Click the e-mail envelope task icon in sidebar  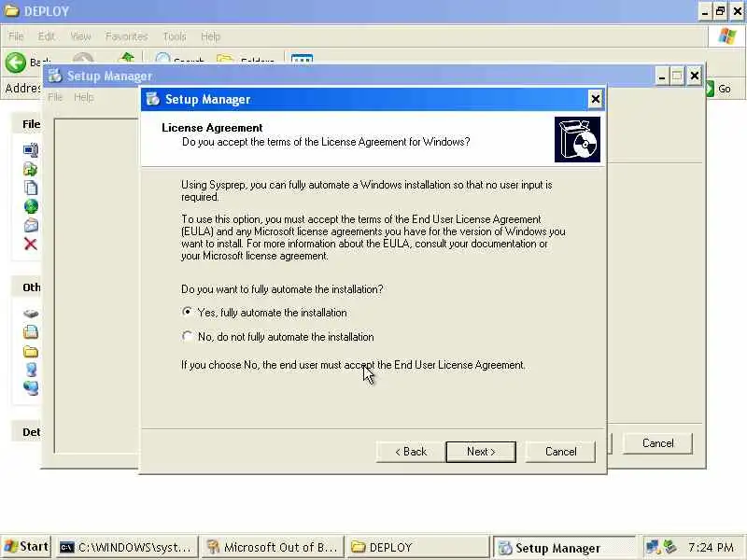(x=31, y=225)
